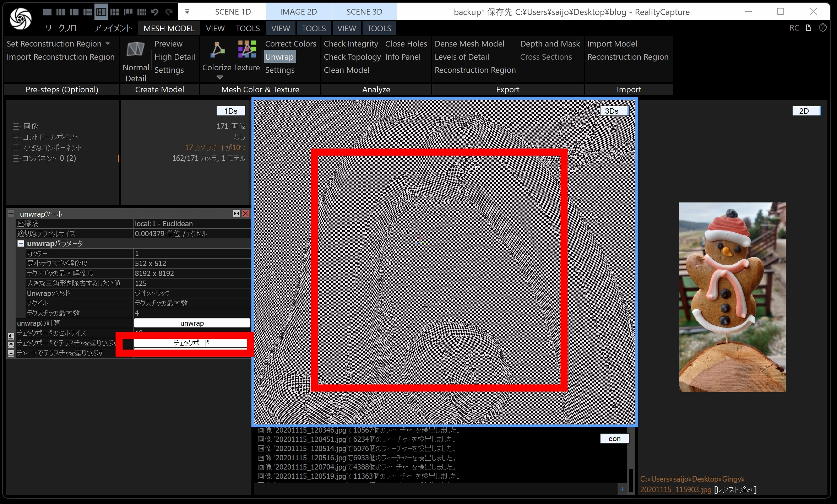Switch to the アライメント ribbon tab

click(x=113, y=28)
